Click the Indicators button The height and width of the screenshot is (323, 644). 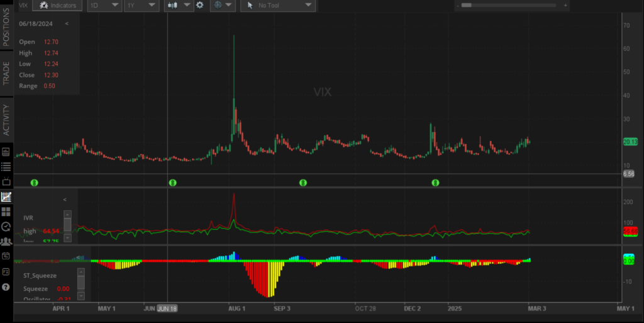point(57,5)
